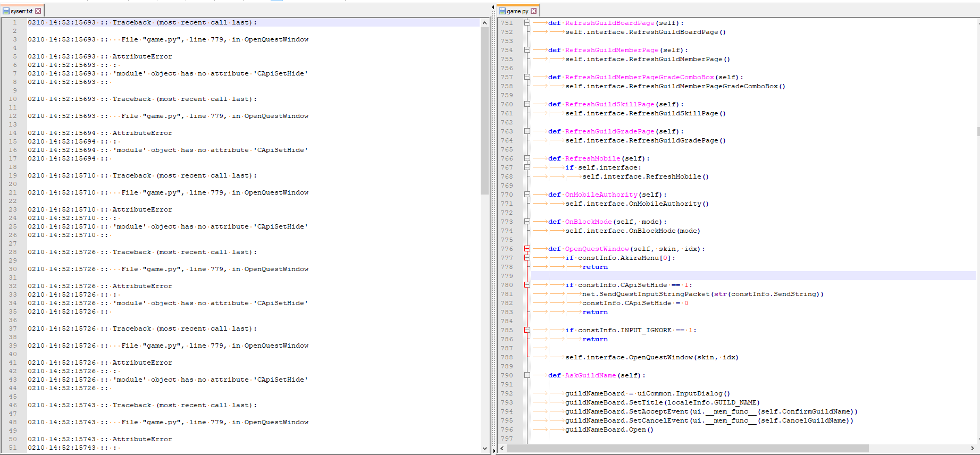Collapse RefreshGuildMemberPageGradeComboBox fold at line 757
Image resolution: width=980 pixels, height=455 pixels.
pos(527,77)
